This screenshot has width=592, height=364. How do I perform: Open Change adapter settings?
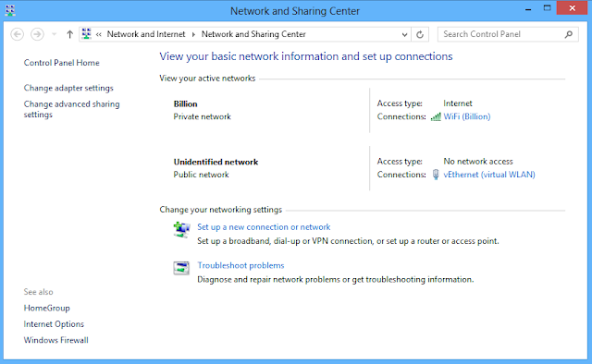click(x=68, y=88)
